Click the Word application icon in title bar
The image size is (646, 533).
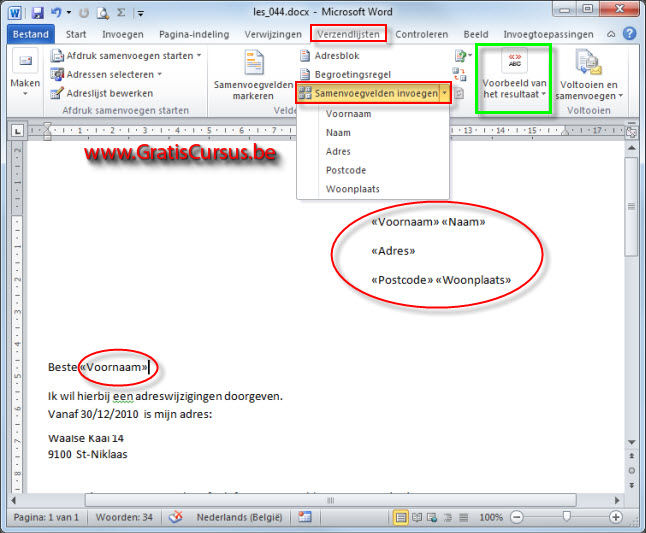pyautogui.click(x=15, y=13)
